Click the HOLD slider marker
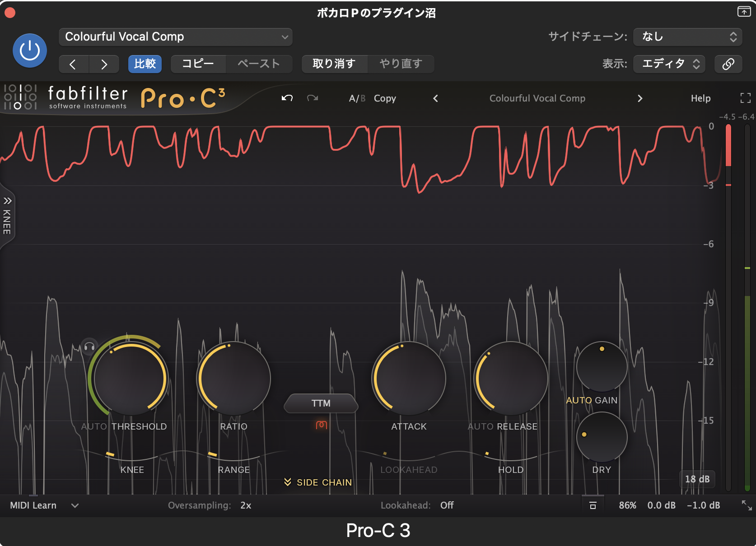 tap(487, 453)
